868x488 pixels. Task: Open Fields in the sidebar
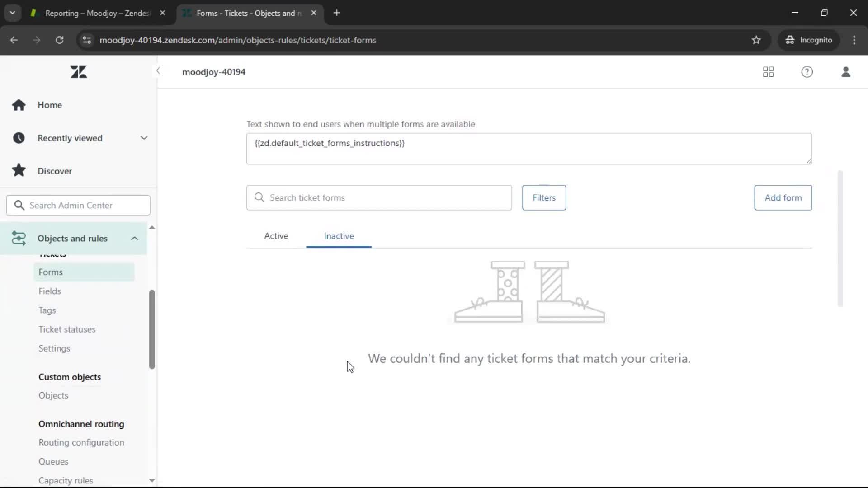click(x=50, y=291)
